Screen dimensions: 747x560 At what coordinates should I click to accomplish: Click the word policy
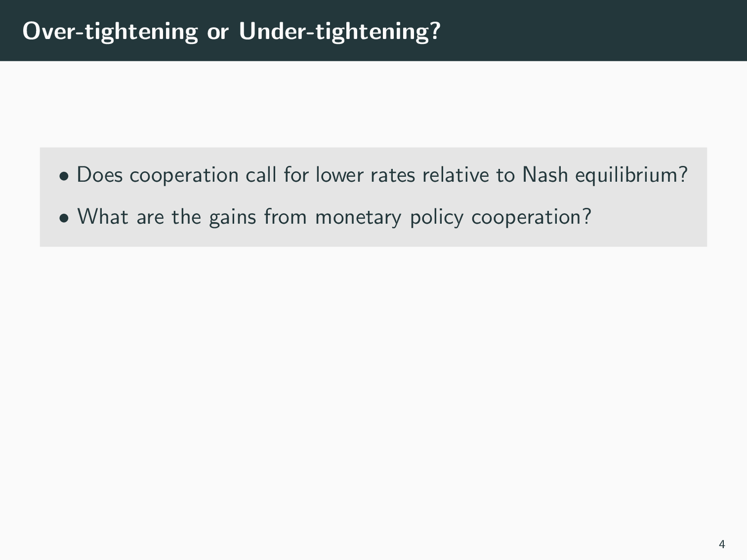(x=437, y=218)
